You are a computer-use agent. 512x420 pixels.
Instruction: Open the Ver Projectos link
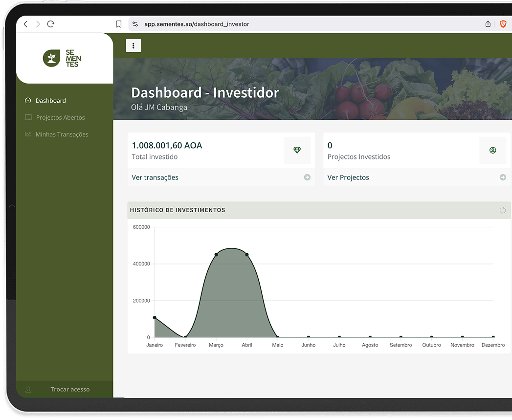click(348, 177)
